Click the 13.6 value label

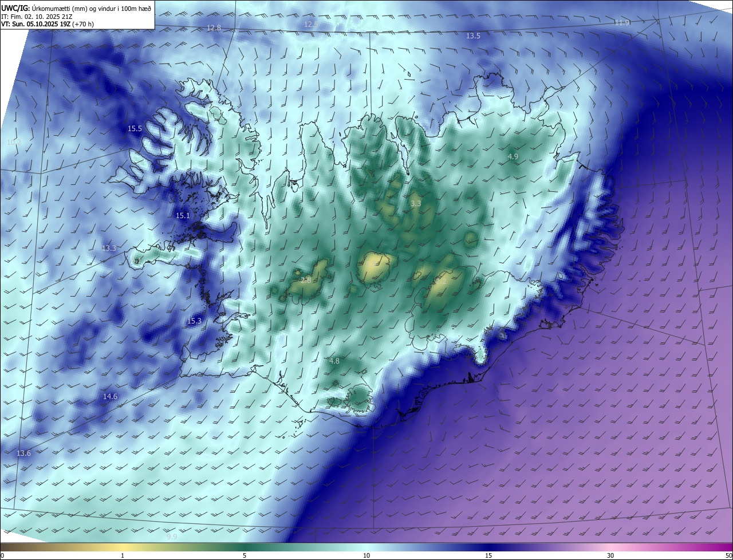click(x=23, y=453)
